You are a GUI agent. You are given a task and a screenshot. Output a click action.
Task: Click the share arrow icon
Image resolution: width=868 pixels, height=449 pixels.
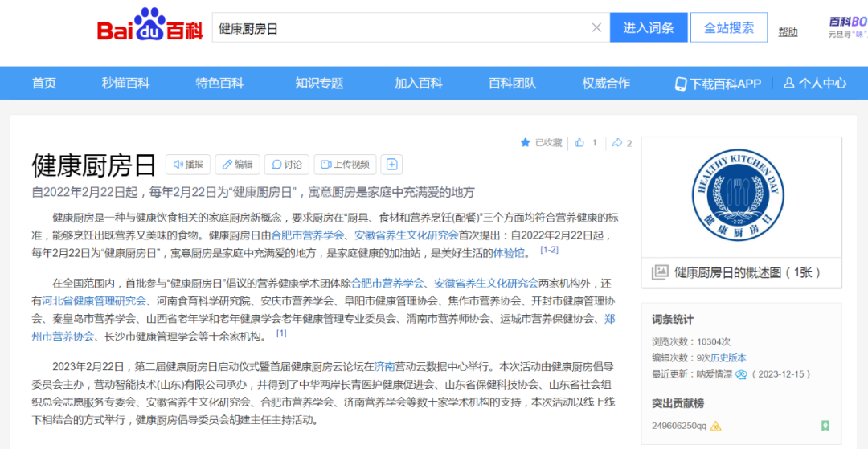(617, 143)
